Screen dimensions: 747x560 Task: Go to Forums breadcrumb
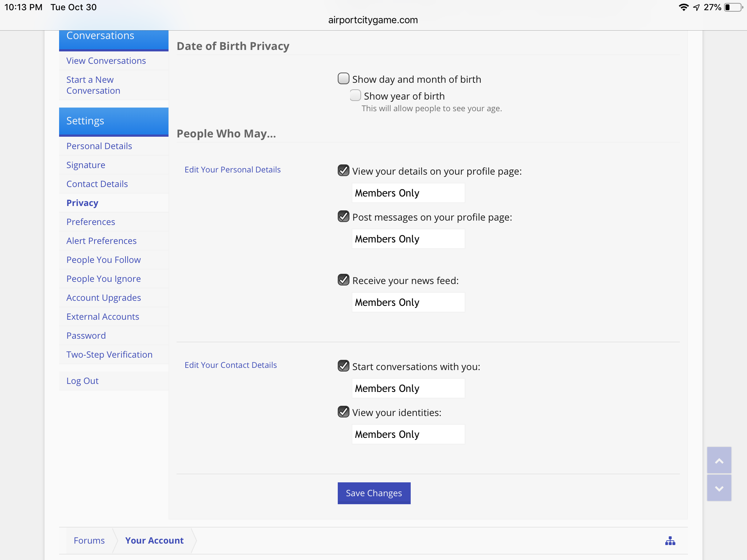tap(89, 541)
